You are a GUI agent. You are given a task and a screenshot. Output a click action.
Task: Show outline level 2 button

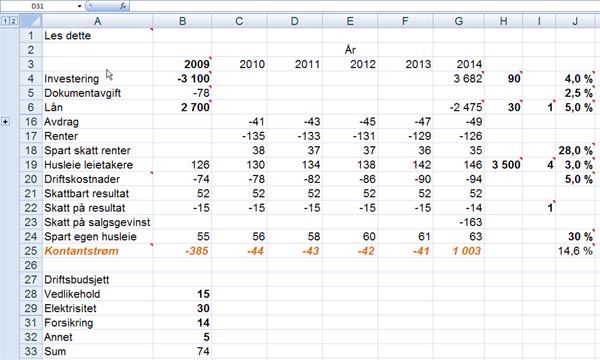click(13, 21)
